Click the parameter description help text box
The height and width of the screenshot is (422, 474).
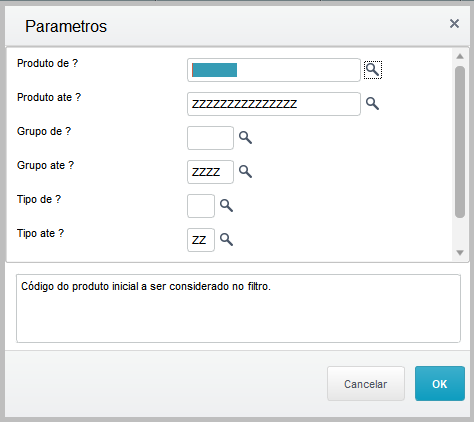[x=238, y=308]
